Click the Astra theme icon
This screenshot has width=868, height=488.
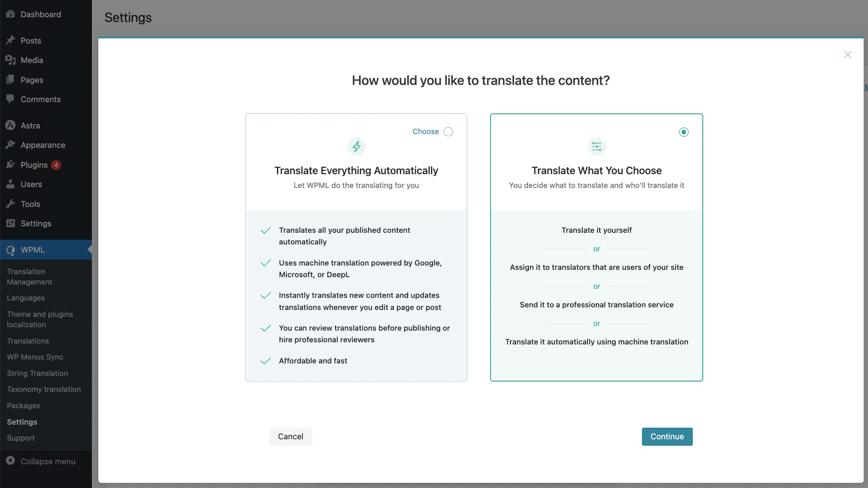10,126
